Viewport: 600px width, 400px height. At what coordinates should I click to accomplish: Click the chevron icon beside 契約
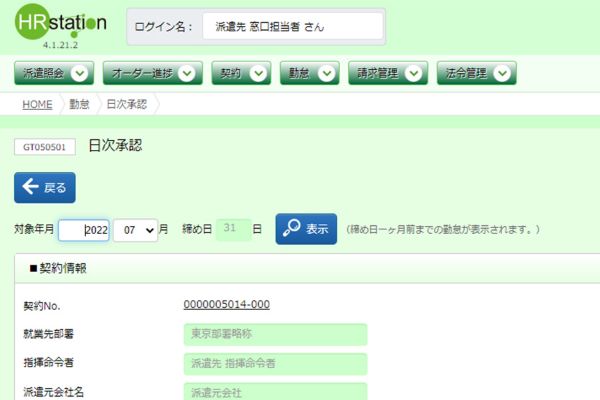pyautogui.click(x=259, y=73)
